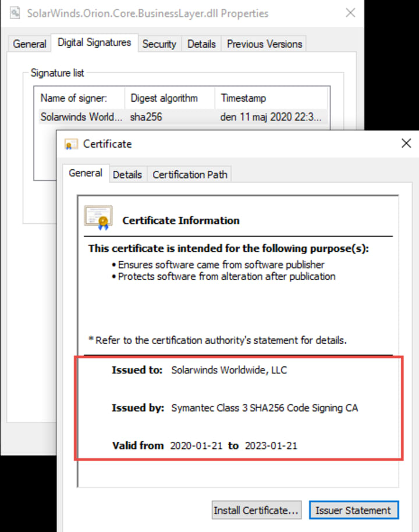Click 'Protects software from alteration after publication'
The height and width of the screenshot is (532, 419).
tap(226, 277)
